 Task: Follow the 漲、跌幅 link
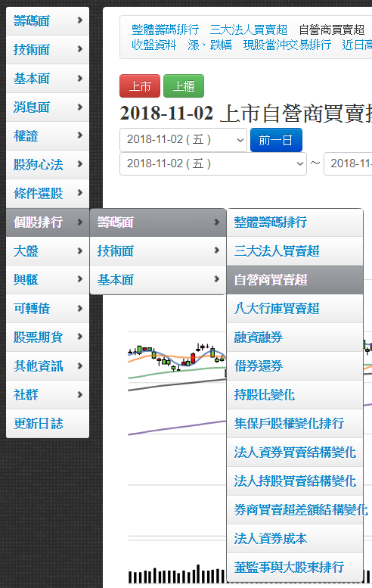click(209, 45)
